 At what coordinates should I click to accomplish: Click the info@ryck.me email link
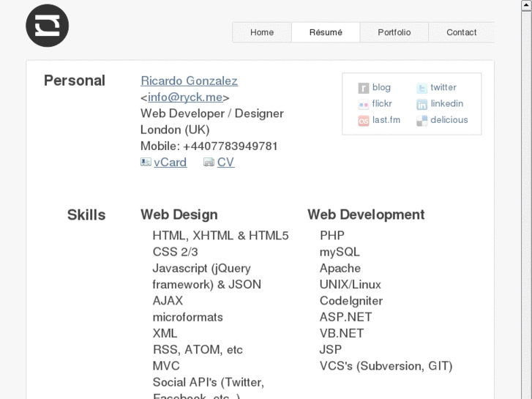pos(185,97)
